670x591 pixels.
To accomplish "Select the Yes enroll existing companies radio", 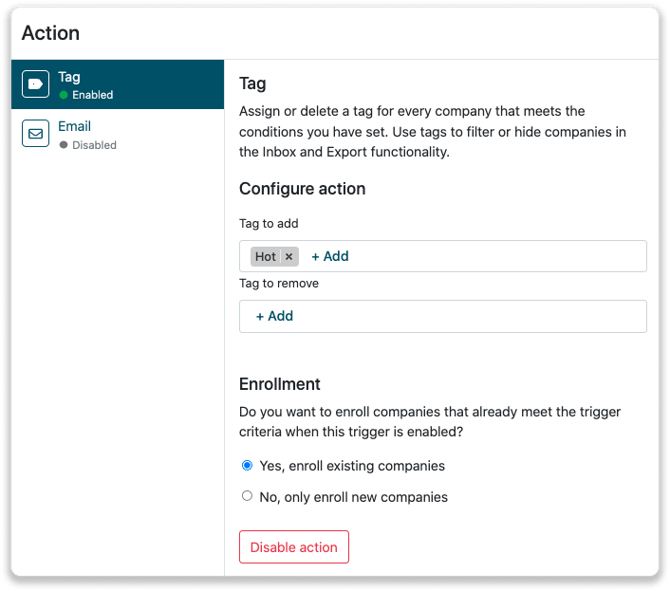I will pos(247,465).
